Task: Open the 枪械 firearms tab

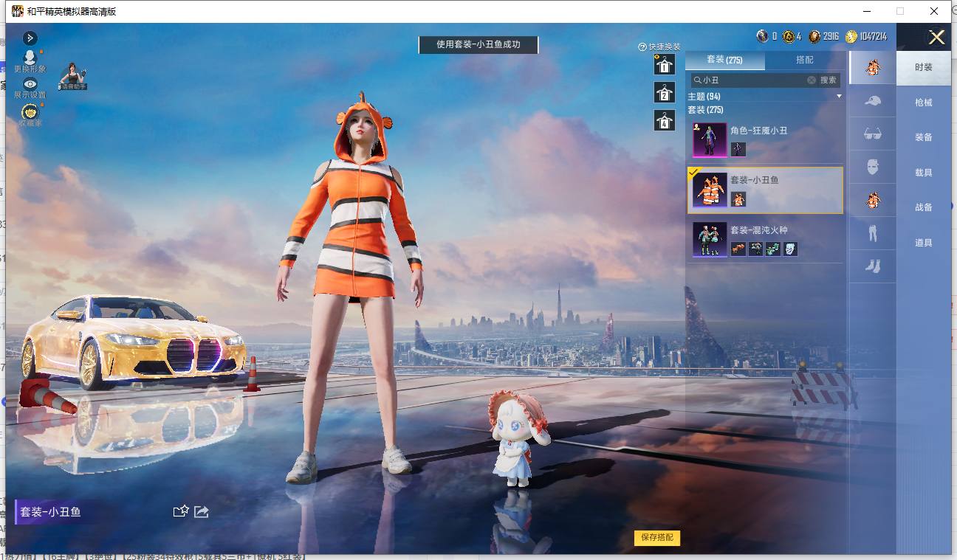Action: pos(924,103)
